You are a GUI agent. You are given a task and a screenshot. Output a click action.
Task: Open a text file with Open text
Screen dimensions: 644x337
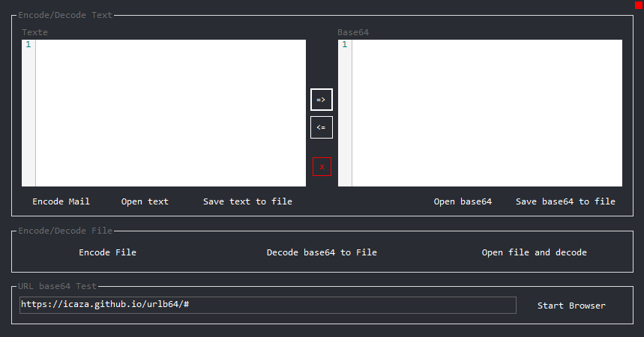coord(145,201)
